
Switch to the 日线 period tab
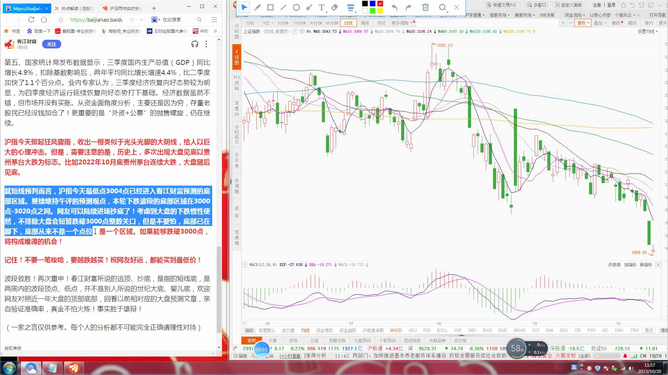coord(348,23)
